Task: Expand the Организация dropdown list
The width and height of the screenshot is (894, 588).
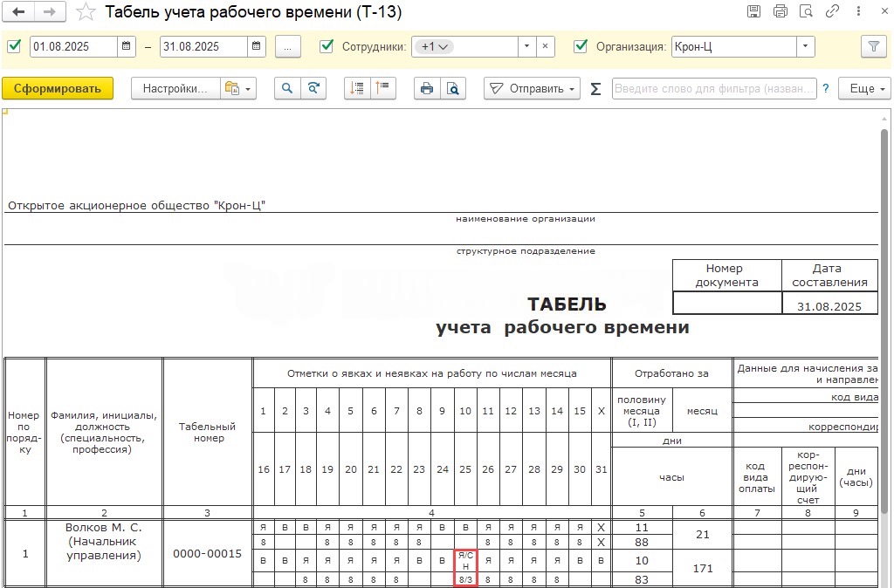Action: [804, 47]
